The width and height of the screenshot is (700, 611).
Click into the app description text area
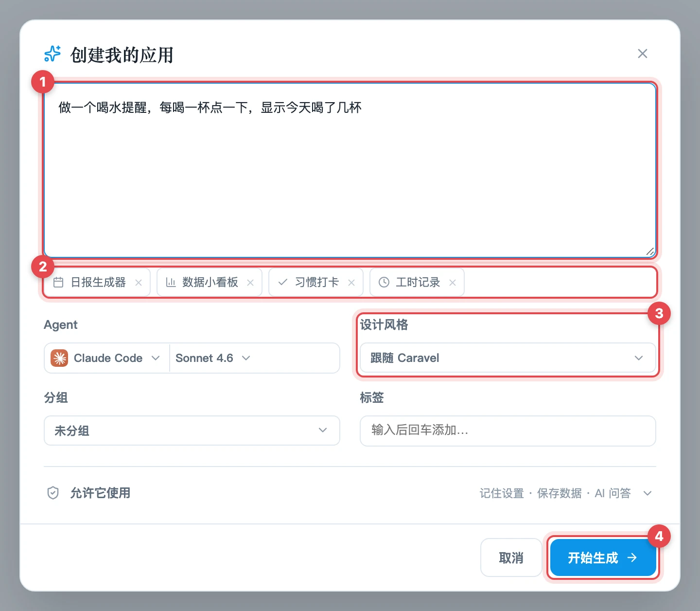(350, 170)
